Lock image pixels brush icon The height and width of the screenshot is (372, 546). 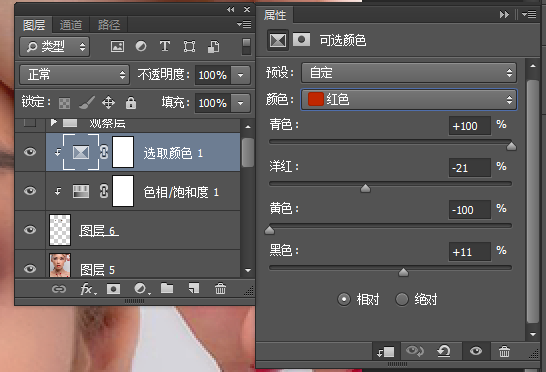click(87, 103)
